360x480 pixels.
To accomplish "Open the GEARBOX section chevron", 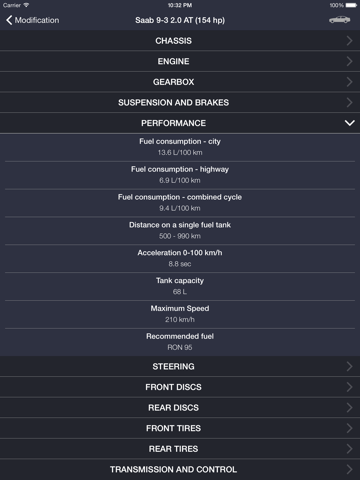I will pyautogui.click(x=349, y=82).
